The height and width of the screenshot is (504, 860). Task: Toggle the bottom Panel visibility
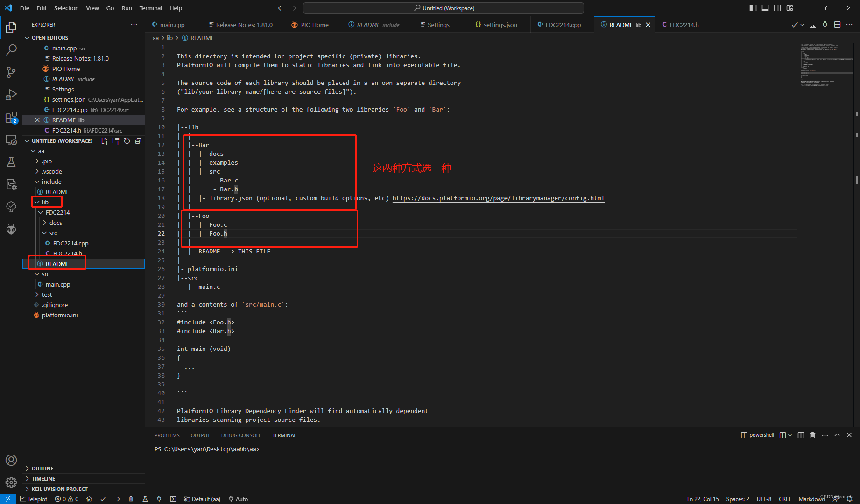tap(765, 8)
